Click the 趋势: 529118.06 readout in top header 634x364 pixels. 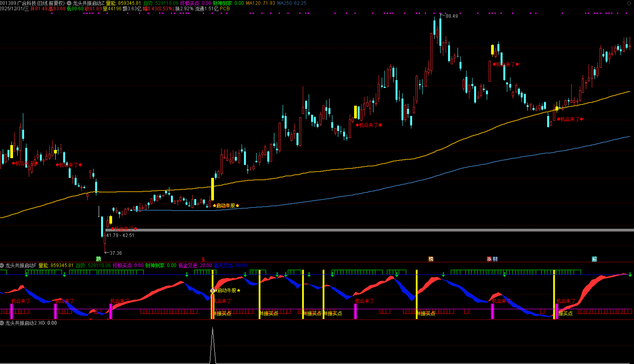(161, 3)
